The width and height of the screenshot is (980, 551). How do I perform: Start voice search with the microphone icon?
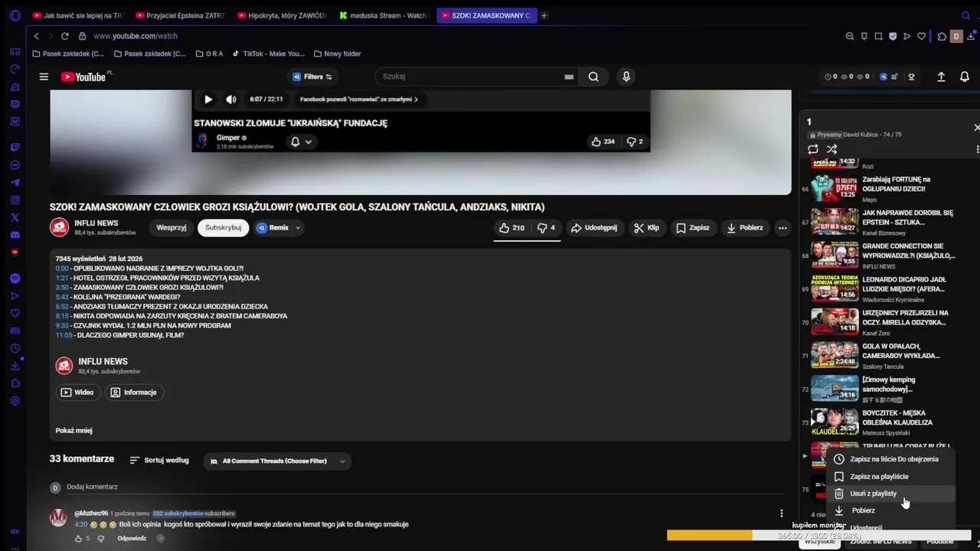coord(626,77)
